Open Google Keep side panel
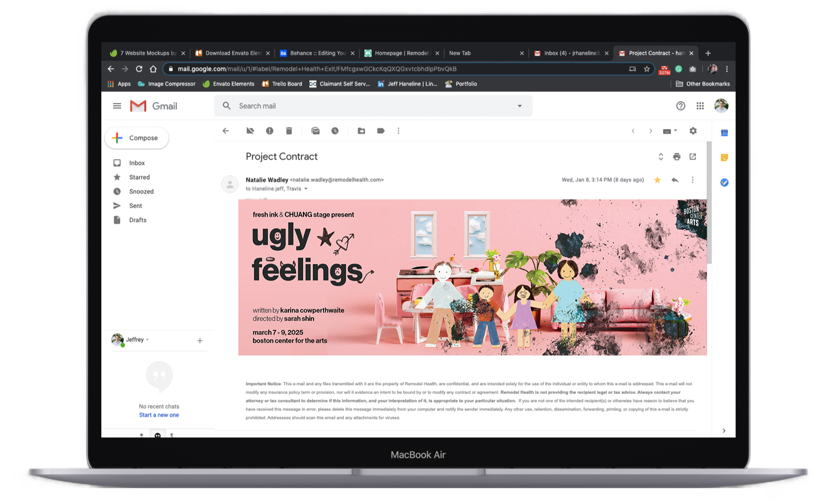This screenshot has width=835, height=504. [x=725, y=157]
